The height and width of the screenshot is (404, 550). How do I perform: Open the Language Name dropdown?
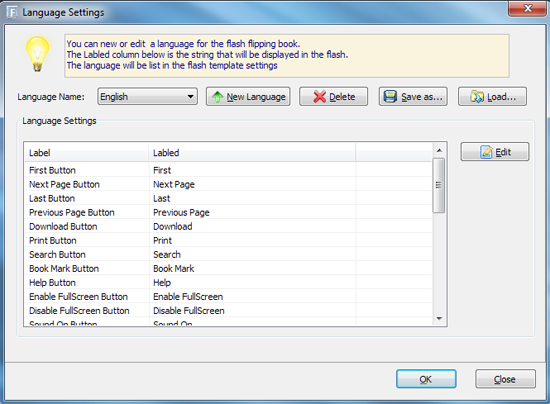coord(147,96)
